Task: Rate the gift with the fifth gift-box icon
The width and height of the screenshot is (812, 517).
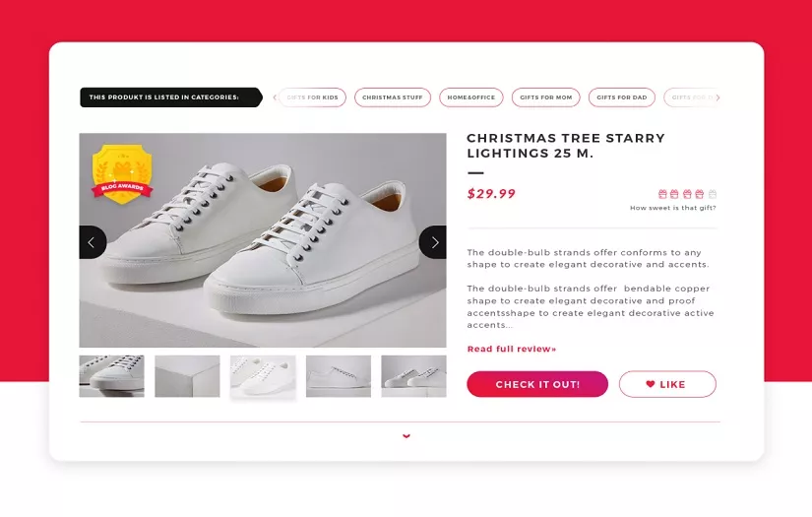Action: pyautogui.click(x=713, y=194)
